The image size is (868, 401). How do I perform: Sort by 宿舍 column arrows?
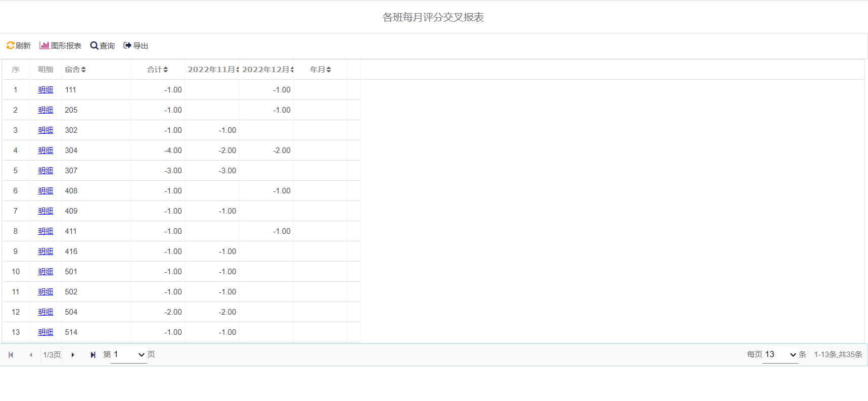click(83, 70)
